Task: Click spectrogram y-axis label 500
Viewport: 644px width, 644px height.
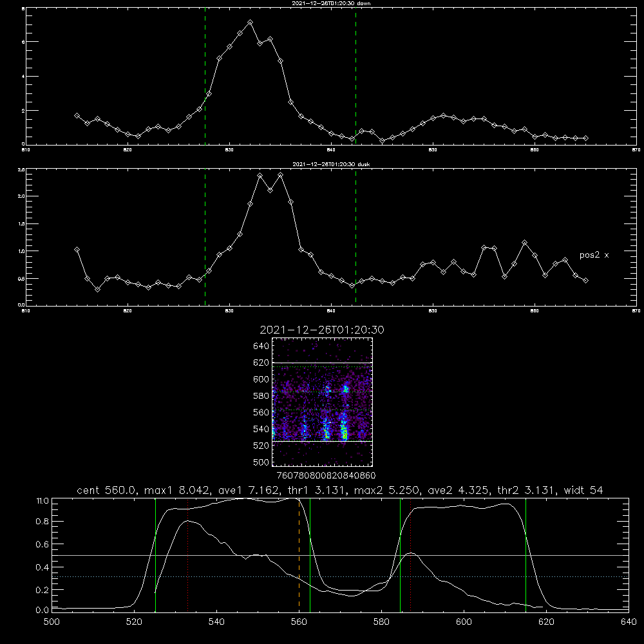Action: coord(261,462)
